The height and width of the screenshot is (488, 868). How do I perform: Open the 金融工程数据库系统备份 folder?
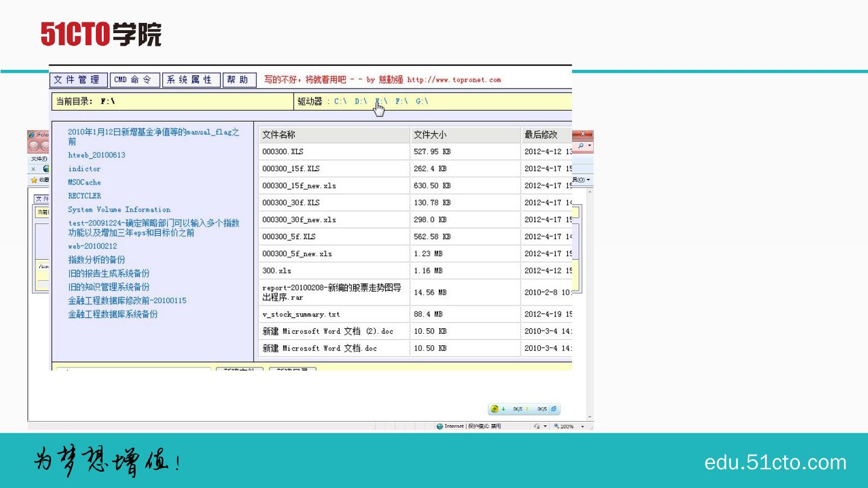113,314
